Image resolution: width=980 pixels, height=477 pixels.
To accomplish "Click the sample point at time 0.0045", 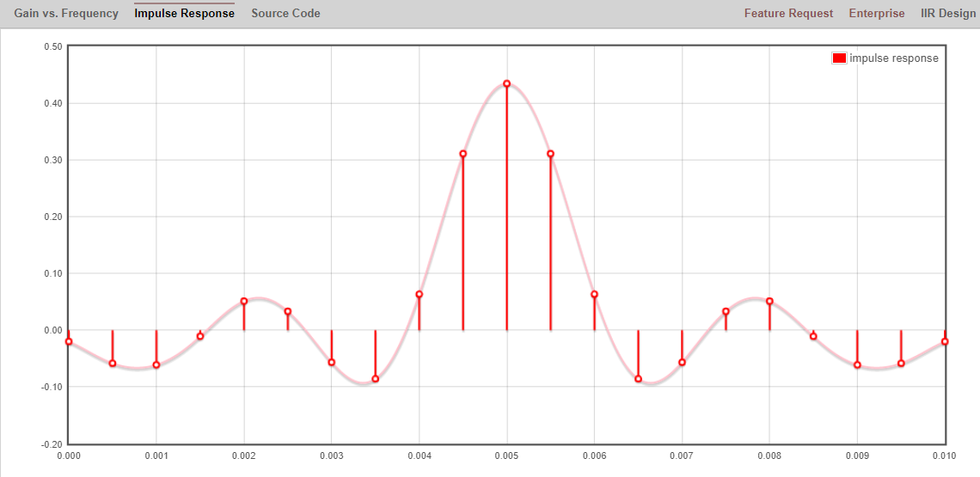I will pyautogui.click(x=463, y=154).
